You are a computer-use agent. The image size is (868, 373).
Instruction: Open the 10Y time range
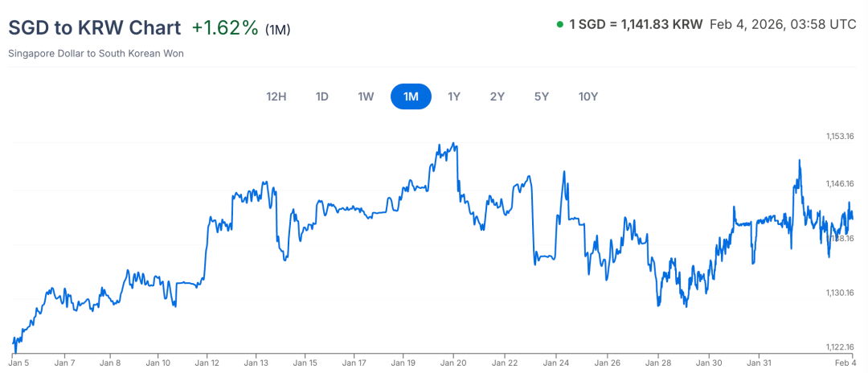click(588, 96)
